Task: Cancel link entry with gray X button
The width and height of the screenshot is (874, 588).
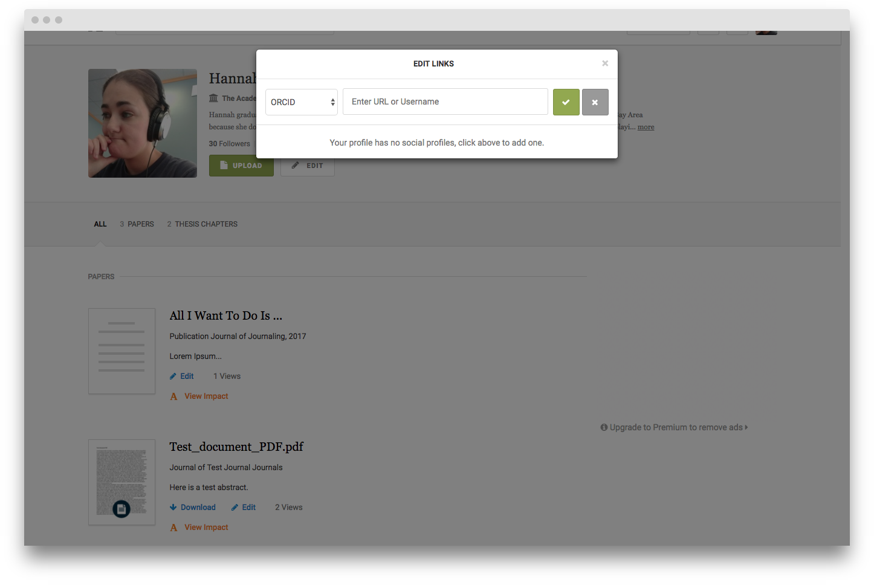Action: tap(595, 102)
